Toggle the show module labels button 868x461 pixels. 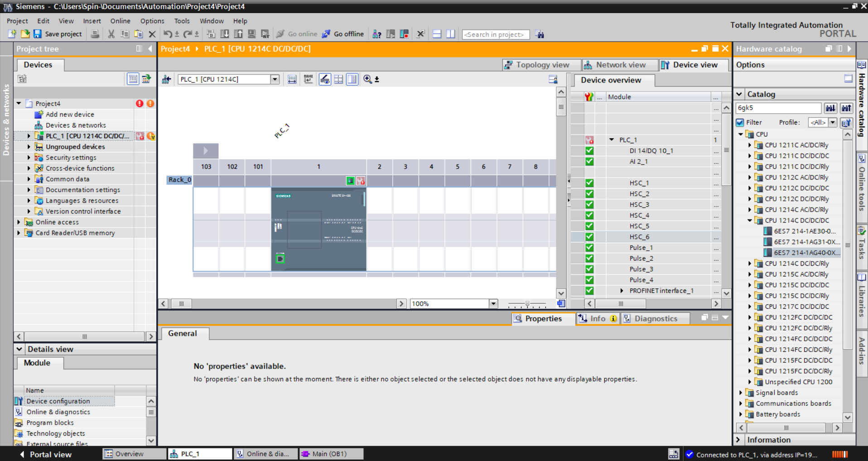pos(308,79)
